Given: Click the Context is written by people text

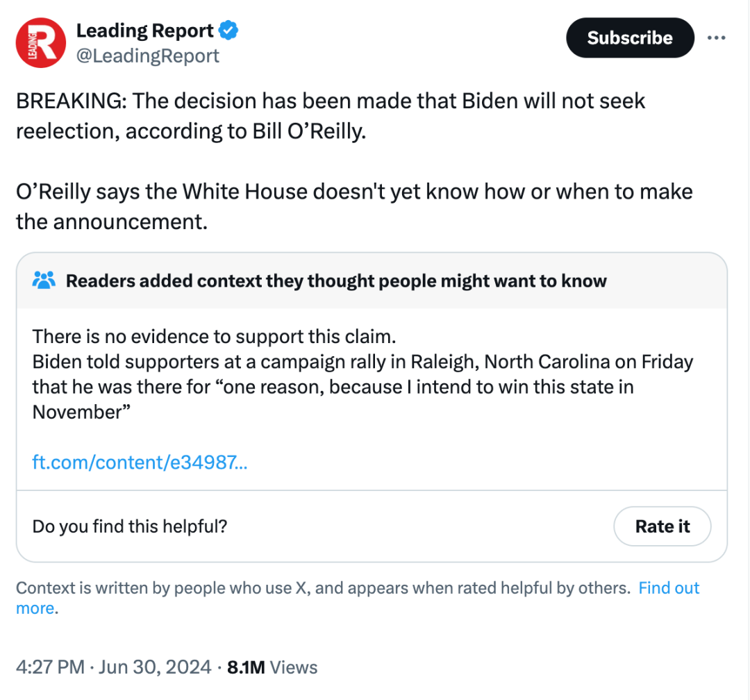Looking at the screenshot, I should 324,588.
